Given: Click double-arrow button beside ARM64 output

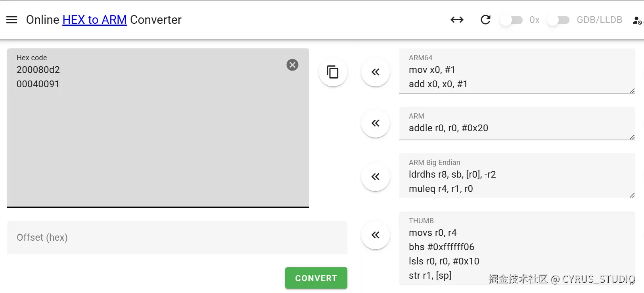Looking at the screenshot, I should (x=376, y=72).
